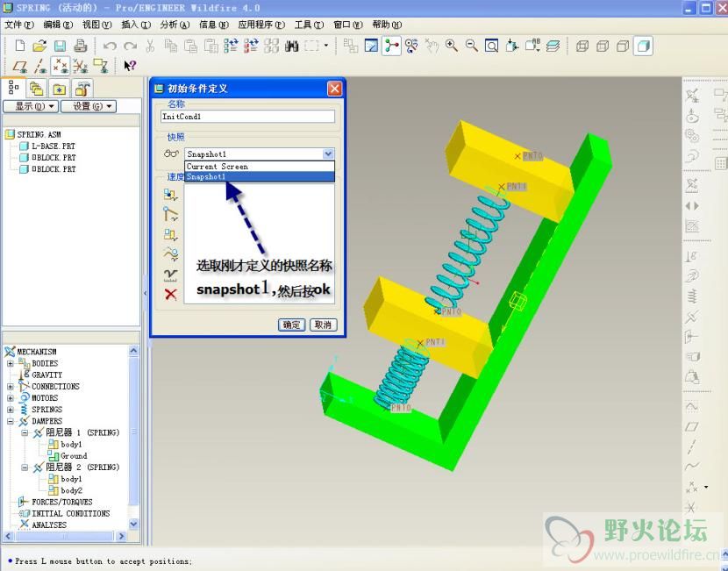Screen dimensions: 728x571
Task: Refit the model with the zoom-to-fit icon
Action: coord(492,46)
